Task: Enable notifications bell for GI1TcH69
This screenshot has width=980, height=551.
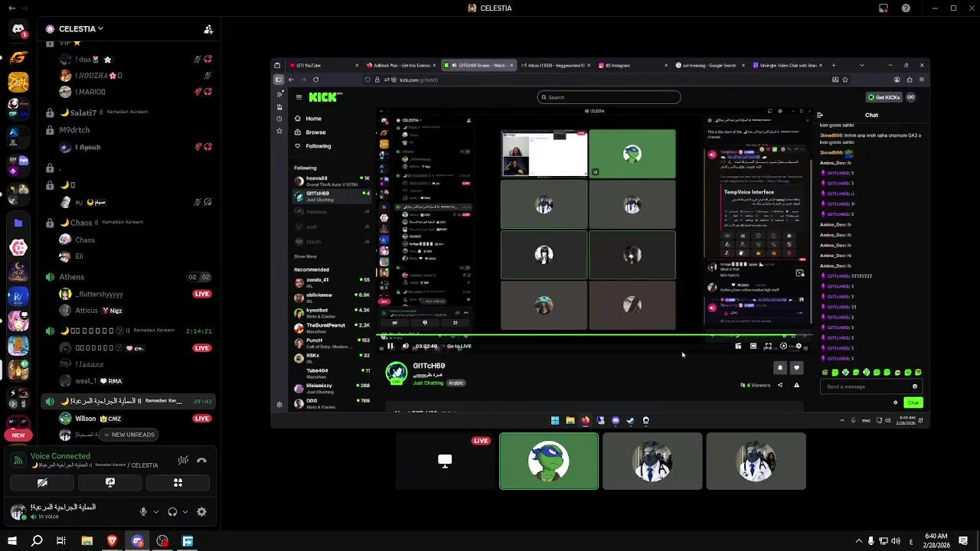Action: (x=780, y=368)
